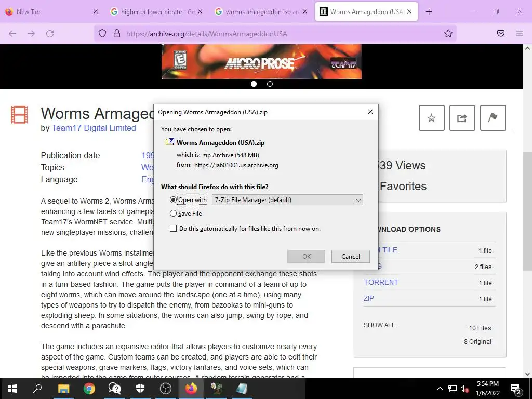
Task: Click the page vertical scrollbar thumb
Action: [527, 210]
